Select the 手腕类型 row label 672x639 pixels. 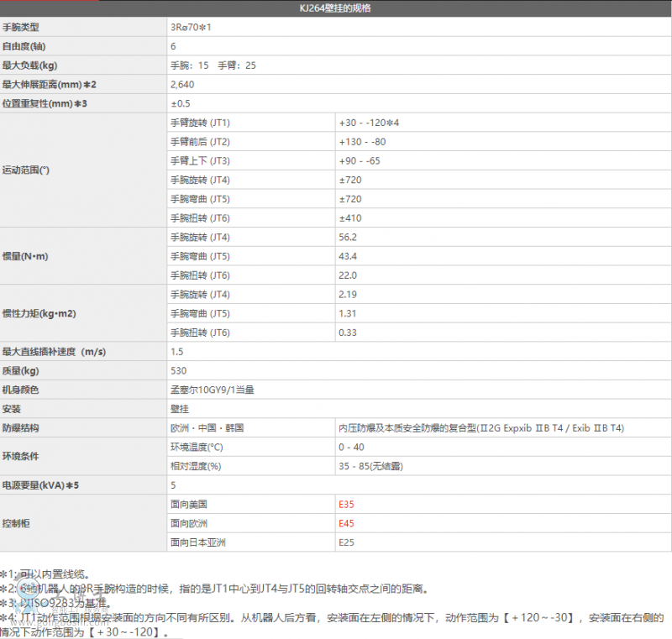[x=21, y=28]
